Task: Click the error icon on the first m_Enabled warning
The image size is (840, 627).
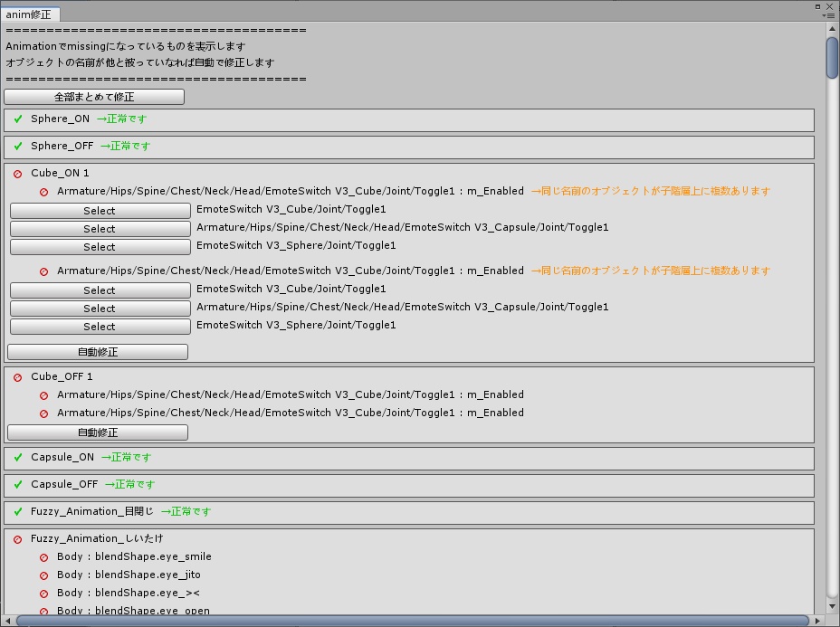Action: coord(43,191)
